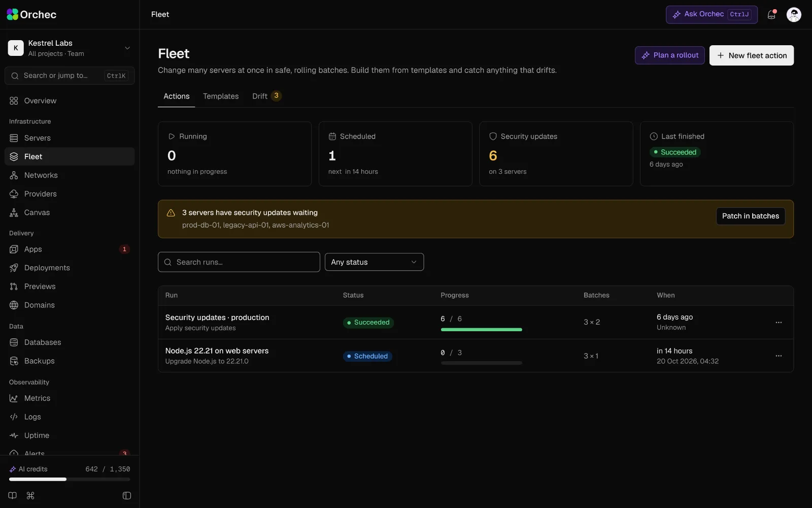This screenshot has width=812, height=508.
Task: Click the AI credits usage bar
Action: pos(70,479)
